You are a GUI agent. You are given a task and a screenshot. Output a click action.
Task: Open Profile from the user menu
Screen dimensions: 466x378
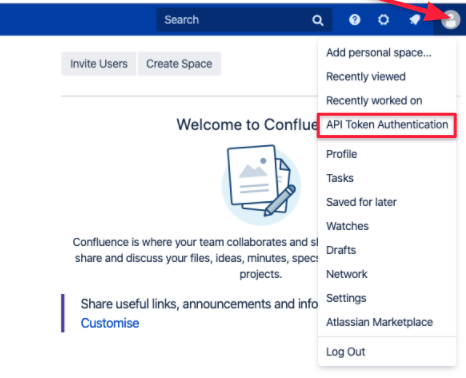[387, 154]
